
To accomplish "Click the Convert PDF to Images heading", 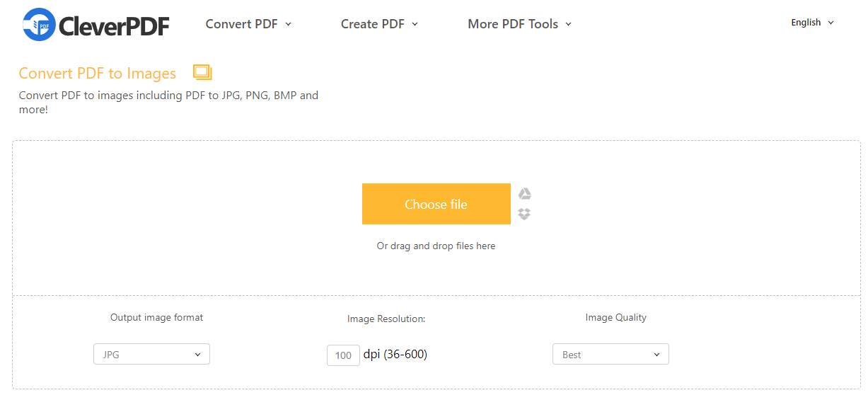I will click(x=98, y=74).
